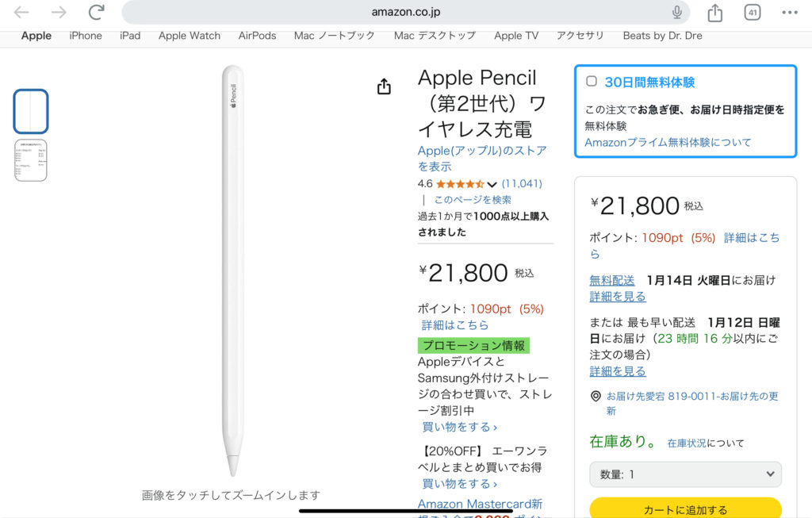The image size is (812, 518).
Task: Open 詳細はこちら in the buy box points line
Action: click(x=684, y=246)
